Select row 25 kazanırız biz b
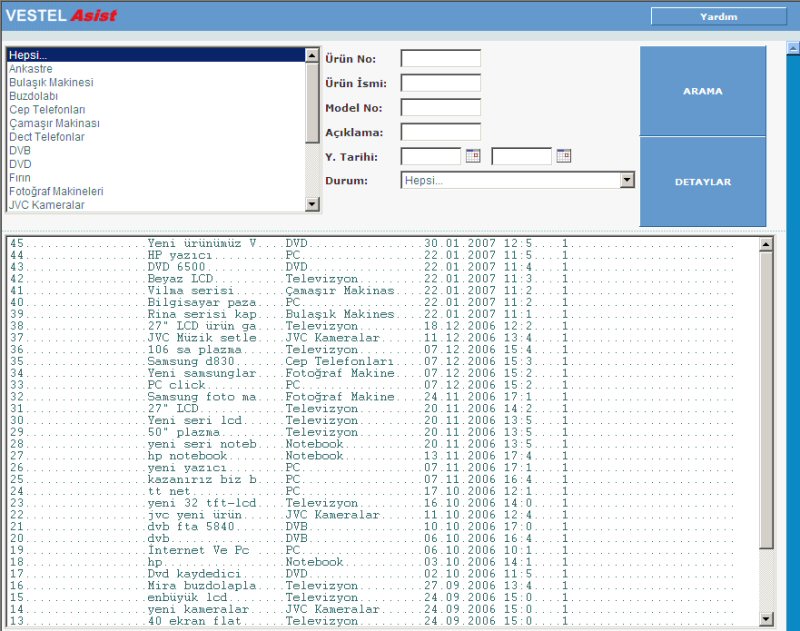This screenshot has height=631, width=800. 383,479
